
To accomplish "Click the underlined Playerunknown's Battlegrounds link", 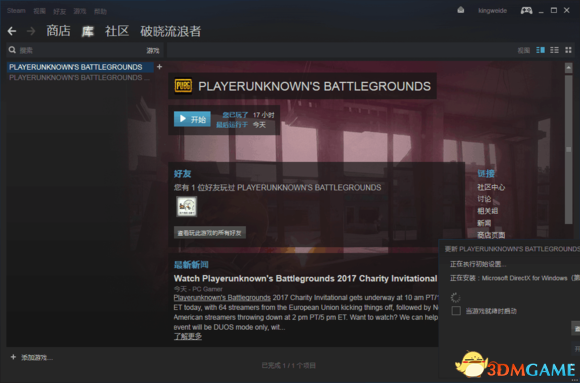I will 222,298.
